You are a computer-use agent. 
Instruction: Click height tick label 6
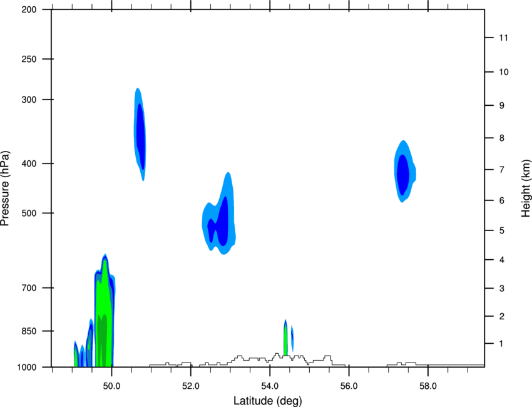pos(502,200)
